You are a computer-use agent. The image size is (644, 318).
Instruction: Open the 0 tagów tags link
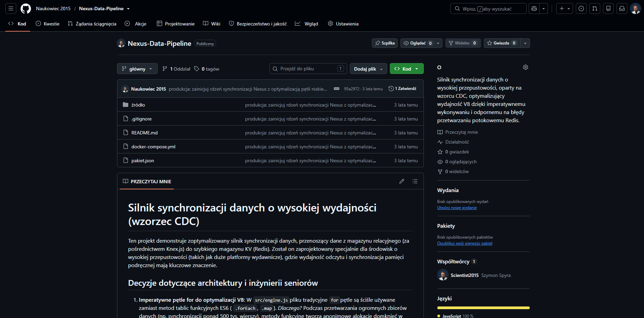(207, 69)
